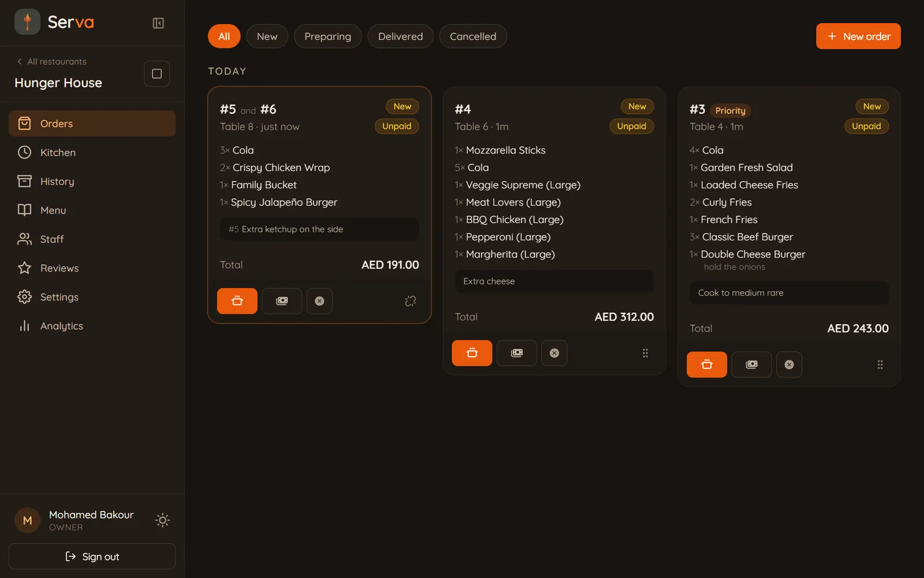The image size is (924, 578).
Task: Grab the drag handle on order #3
Action: [x=880, y=365]
